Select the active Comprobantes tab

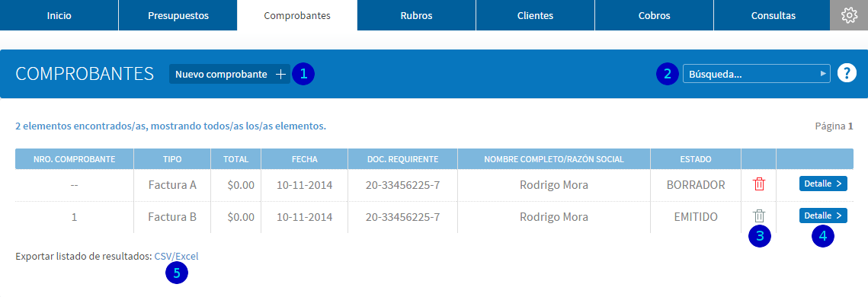tap(297, 15)
